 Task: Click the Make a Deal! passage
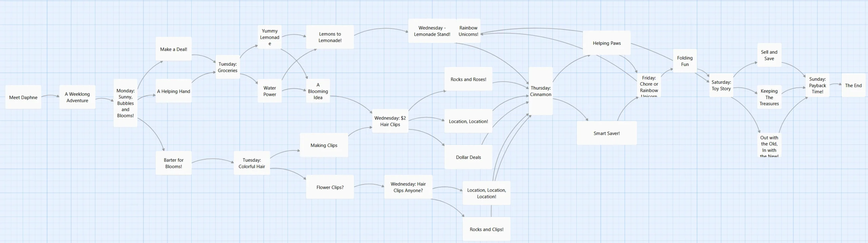coord(174,49)
